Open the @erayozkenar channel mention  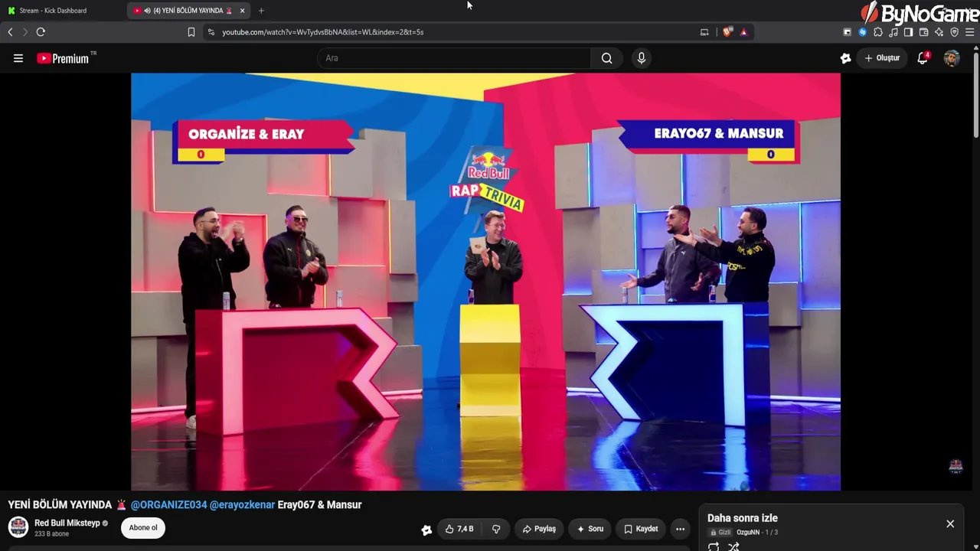242,505
